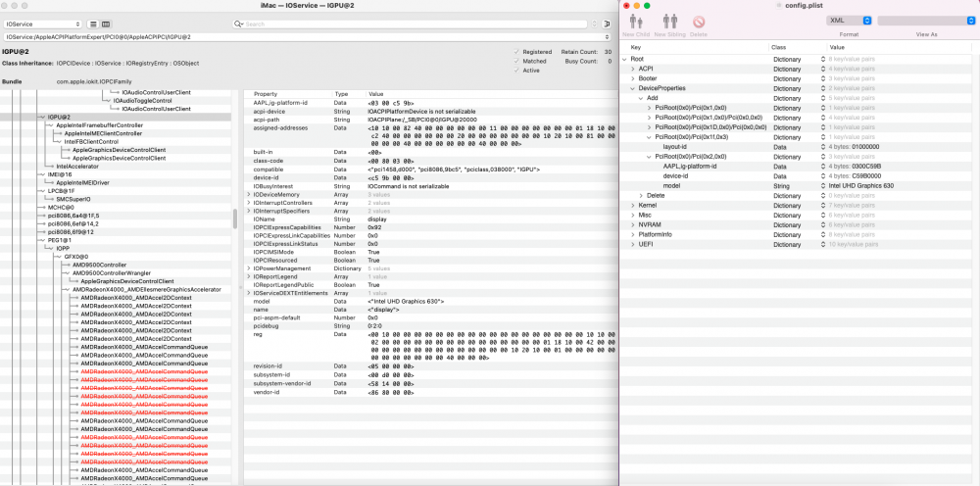980x486 pixels.
Task: Select the subsystem-vendor-id property row
Action: coord(429,383)
